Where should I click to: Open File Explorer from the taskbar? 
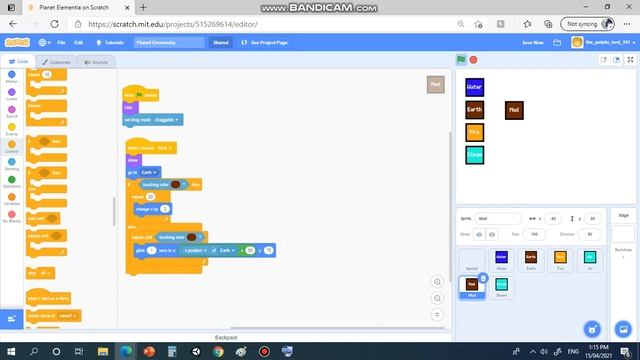(103, 351)
